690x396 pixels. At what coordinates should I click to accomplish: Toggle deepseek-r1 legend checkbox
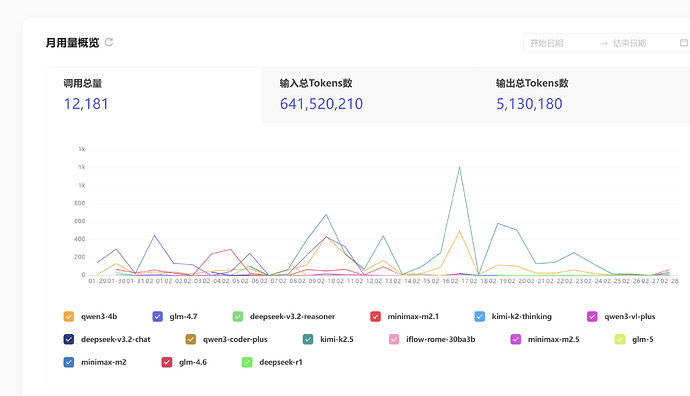(247, 362)
